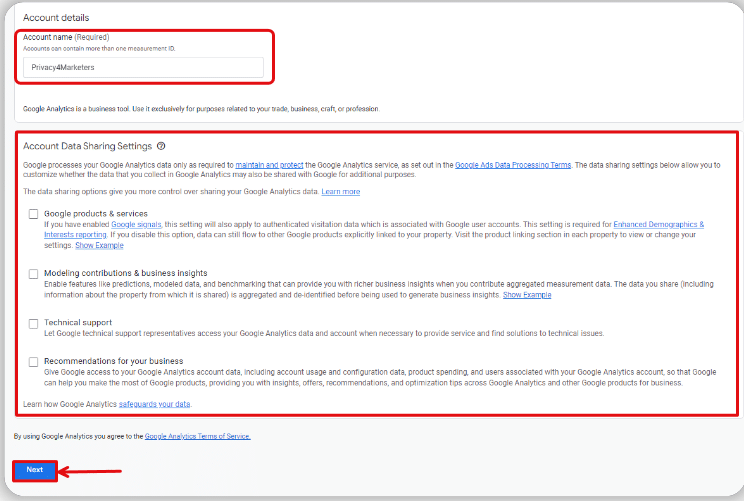Open the 'safeguards your data' link

(x=154, y=404)
